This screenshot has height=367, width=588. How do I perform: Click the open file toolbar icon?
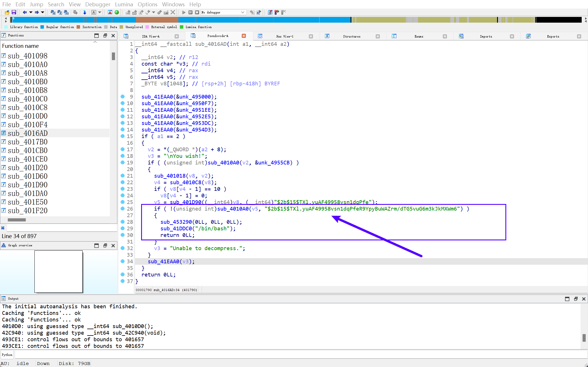(7, 12)
